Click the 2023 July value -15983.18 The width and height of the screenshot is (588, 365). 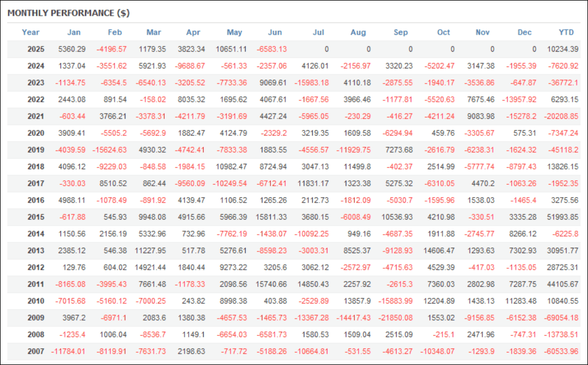312,82
